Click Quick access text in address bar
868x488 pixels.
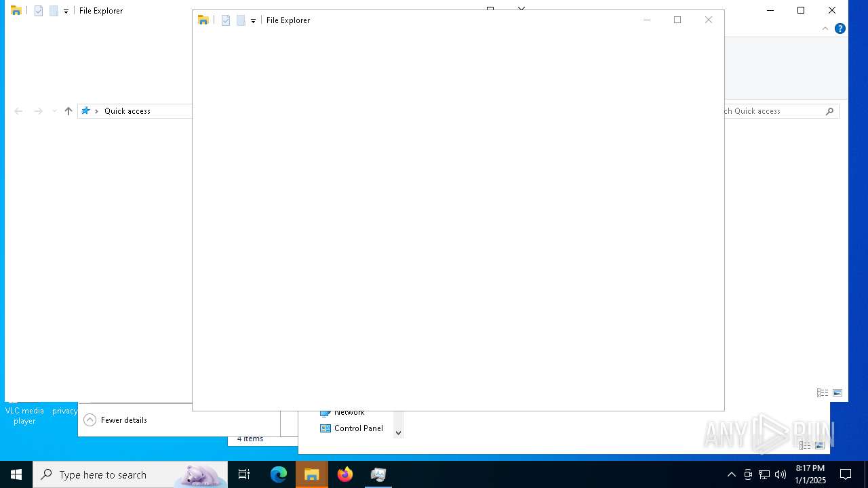[x=127, y=111]
